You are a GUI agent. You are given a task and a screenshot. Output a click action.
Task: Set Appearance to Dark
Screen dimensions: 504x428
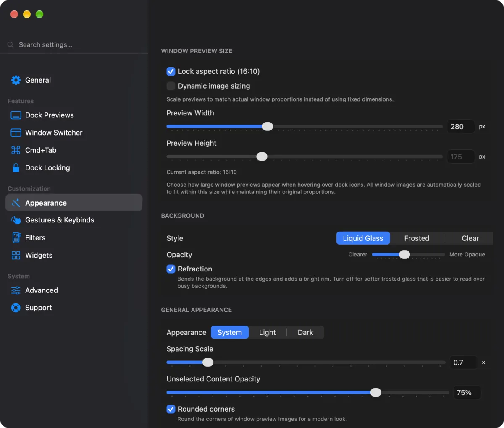(305, 332)
